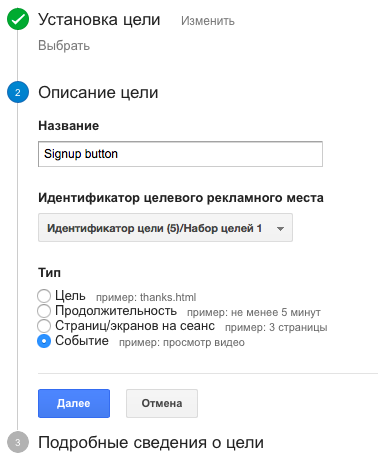Click the пример: 3 страницы hint
Viewport: 378px width, 471px height.
[x=276, y=327]
